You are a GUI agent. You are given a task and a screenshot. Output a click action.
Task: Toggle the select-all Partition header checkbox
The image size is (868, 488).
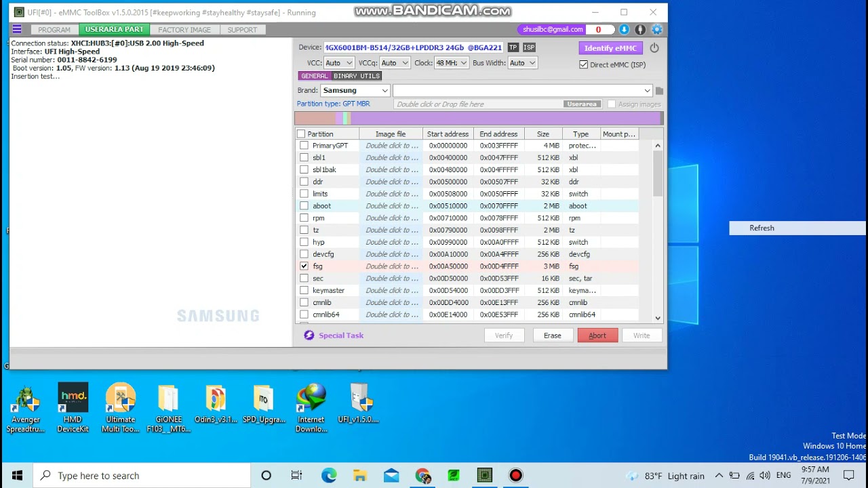pyautogui.click(x=301, y=134)
